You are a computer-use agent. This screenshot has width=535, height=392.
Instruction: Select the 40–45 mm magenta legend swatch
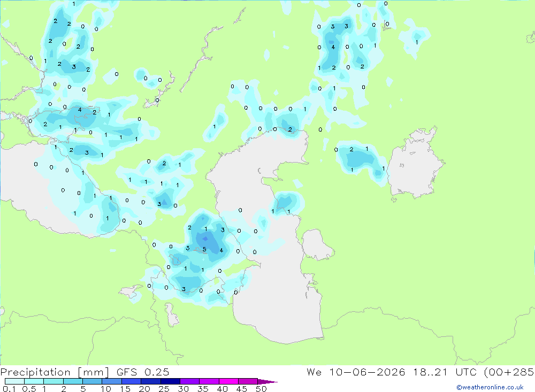pos(228,381)
